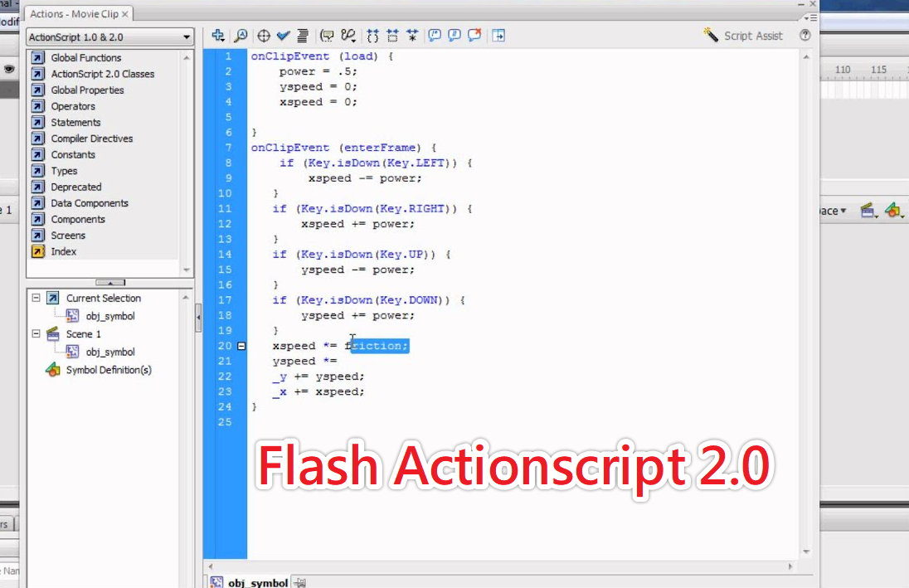Expand Global Properties in the toolbox

pyautogui.click(x=87, y=90)
